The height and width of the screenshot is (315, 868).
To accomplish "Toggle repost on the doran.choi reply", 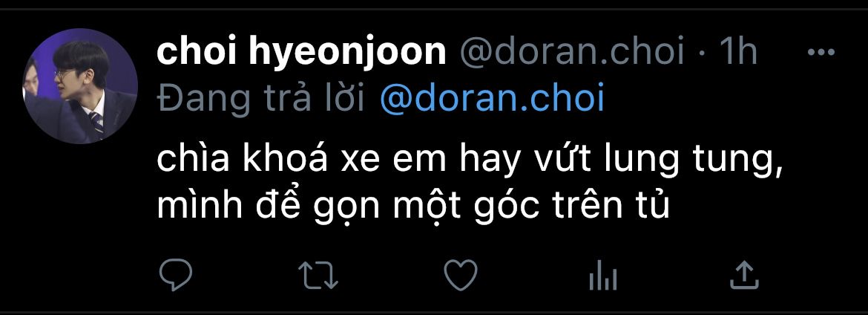I will point(318,275).
